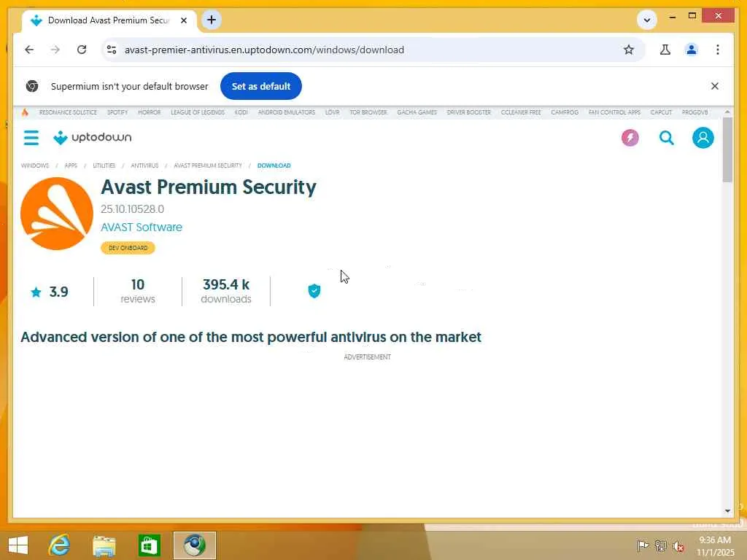Click the pink lightning bolt icon
Screen dimensions: 747x560
pyautogui.click(x=630, y=138)
